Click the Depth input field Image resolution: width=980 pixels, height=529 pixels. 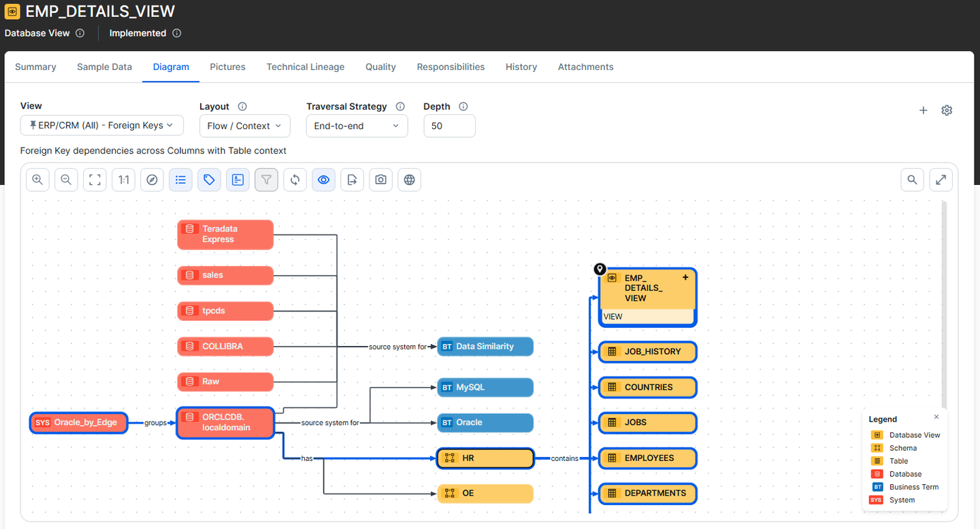tap(449, 126)
